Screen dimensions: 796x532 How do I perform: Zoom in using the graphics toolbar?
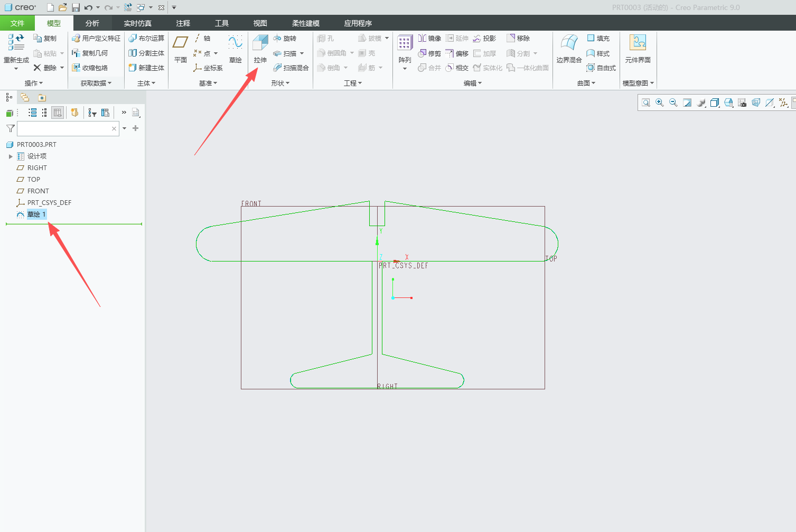coord(660,102)
